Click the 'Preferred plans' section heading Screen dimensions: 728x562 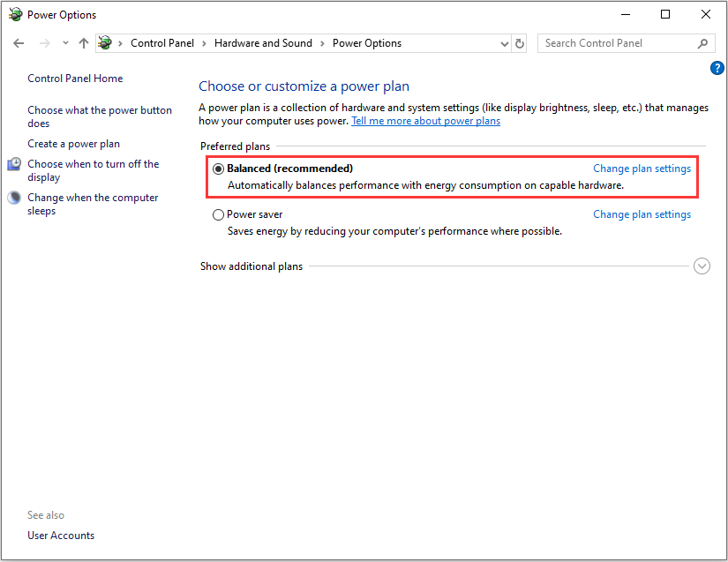[235, 146]
